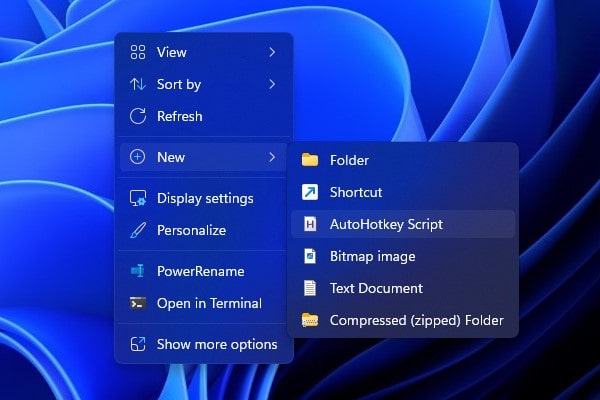Click the Refresh circular arrow icon
The height and width of the screenshot is (400, 600).
[x=138, y=116]
